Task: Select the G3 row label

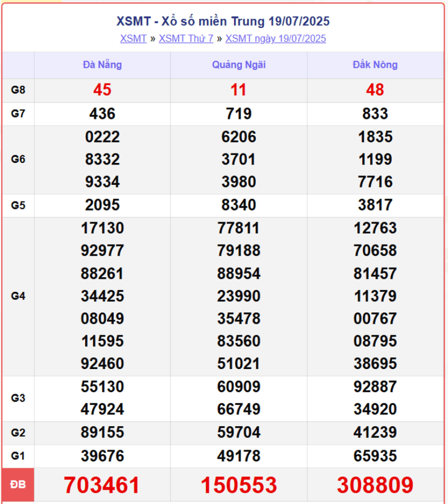Action: (18, 398)
